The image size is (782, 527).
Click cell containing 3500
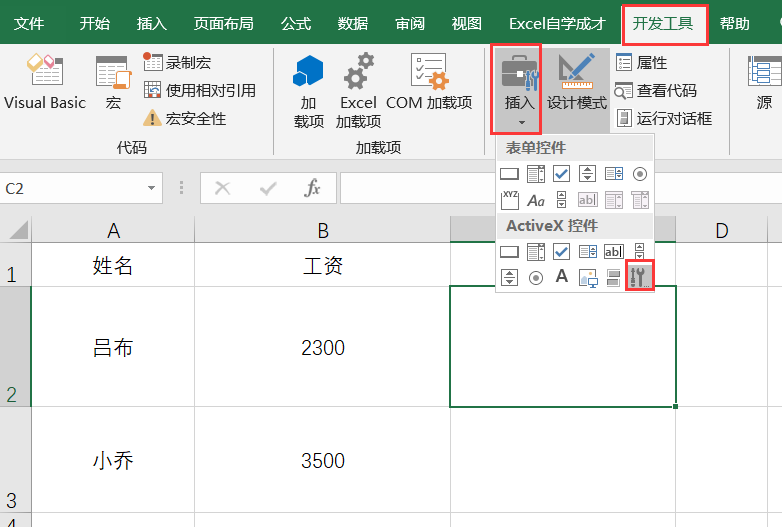323,460
